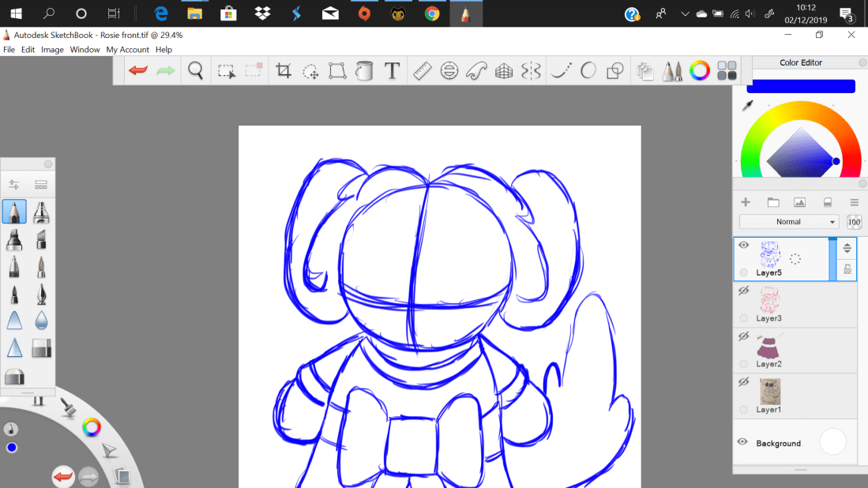
Task: Click the Text tool icon
Action: pos(392,71)
